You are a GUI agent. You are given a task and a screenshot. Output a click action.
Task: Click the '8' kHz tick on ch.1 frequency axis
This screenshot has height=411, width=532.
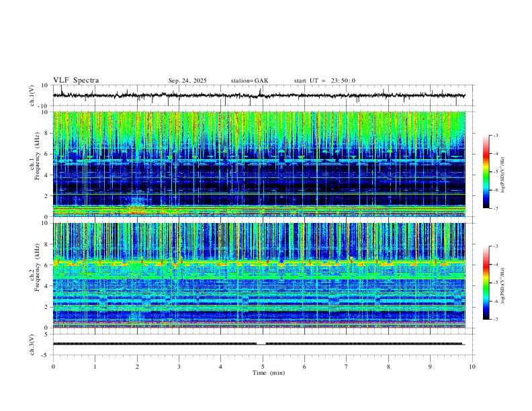[x=46, y=133]
